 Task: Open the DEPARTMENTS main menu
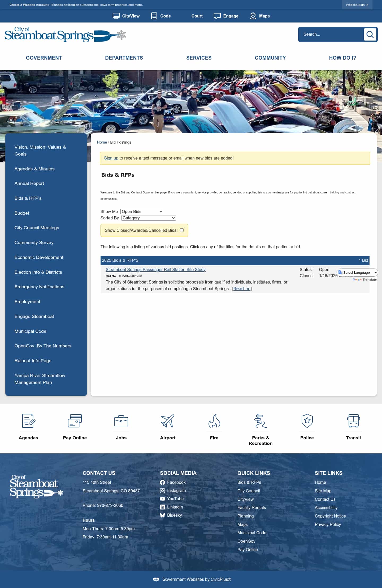[124, 58]
